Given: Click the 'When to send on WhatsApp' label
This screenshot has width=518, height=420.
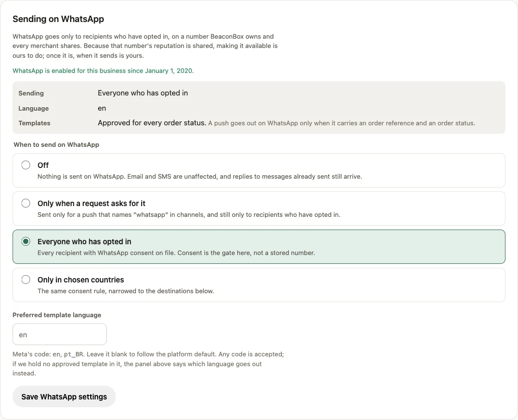Looking at the screenshot, I should coord(56,144).
